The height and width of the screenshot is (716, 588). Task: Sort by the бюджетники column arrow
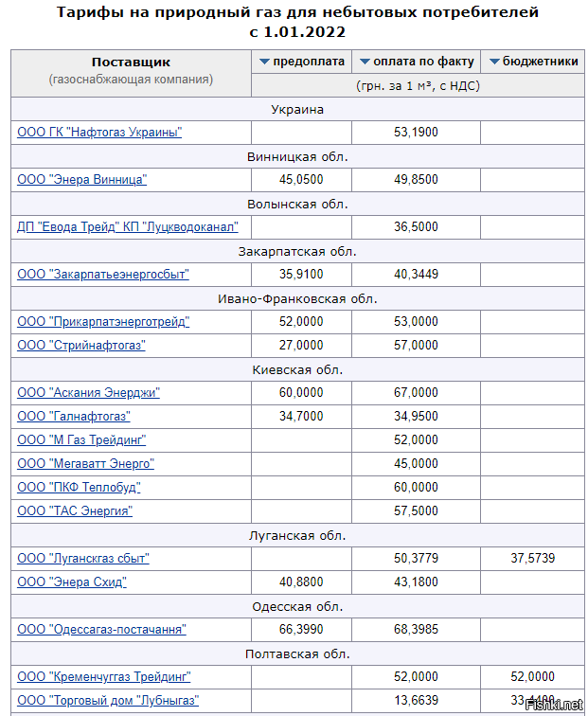[x=494, y=62]
